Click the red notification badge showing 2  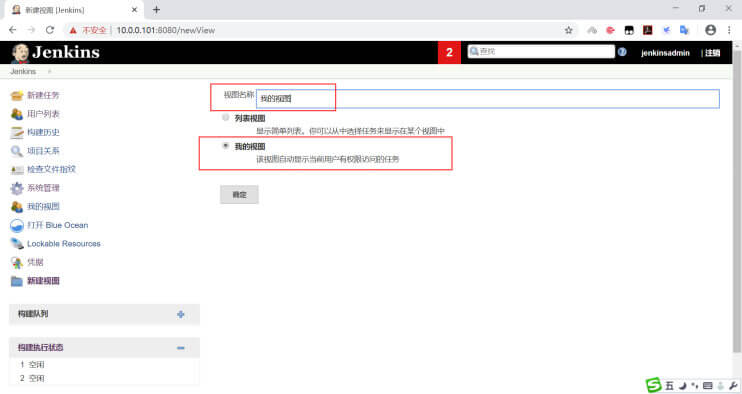click(449, 53)
